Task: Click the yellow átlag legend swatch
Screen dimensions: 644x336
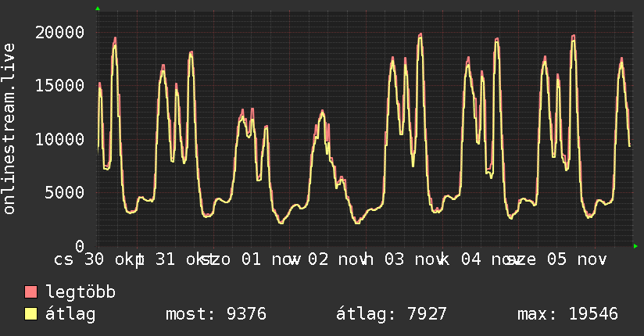Action: pyautogui.click(x=30, y=314)
